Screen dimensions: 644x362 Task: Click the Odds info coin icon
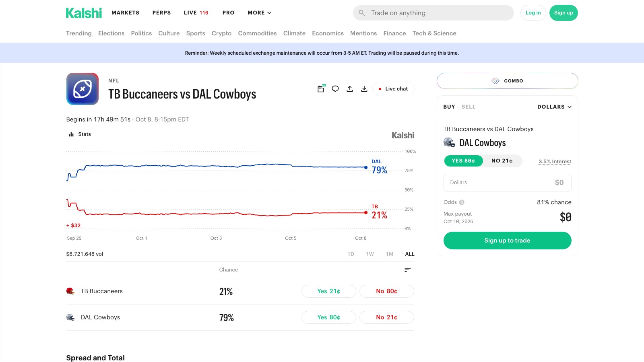coord(462,202)
